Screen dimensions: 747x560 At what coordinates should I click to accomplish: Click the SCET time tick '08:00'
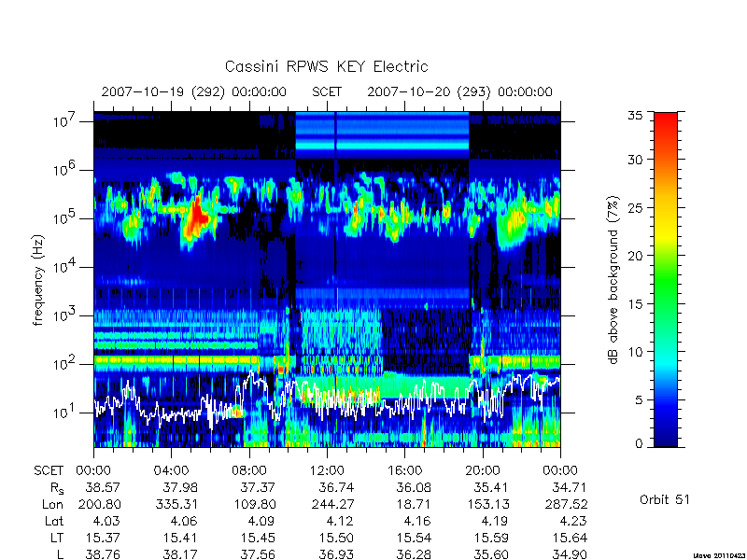tap(248, 470)
